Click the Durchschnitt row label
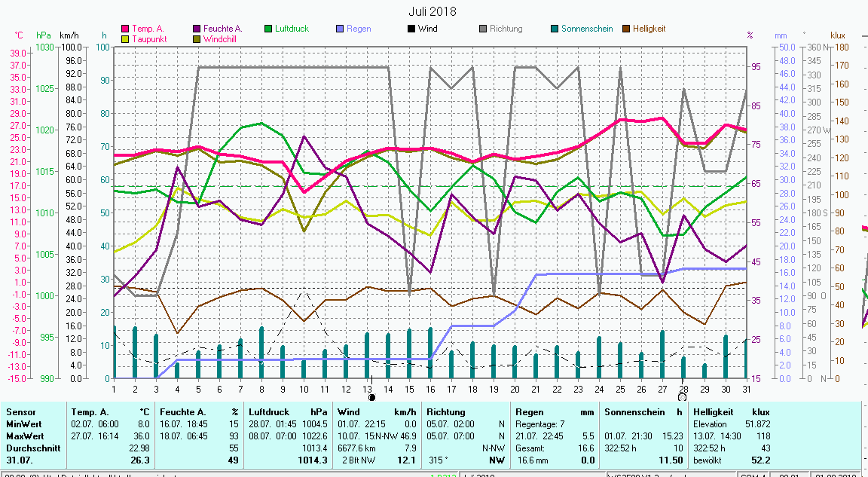 [30, 448]
